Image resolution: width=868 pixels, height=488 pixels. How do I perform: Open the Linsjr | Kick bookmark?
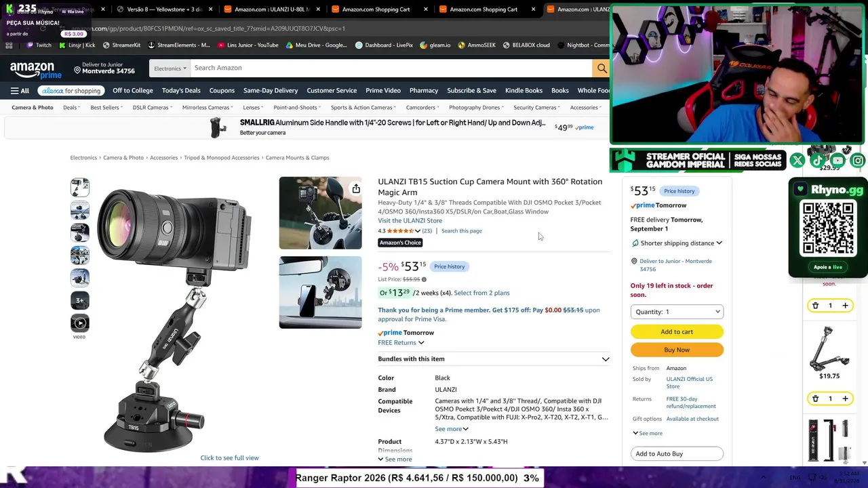point(77,45)
